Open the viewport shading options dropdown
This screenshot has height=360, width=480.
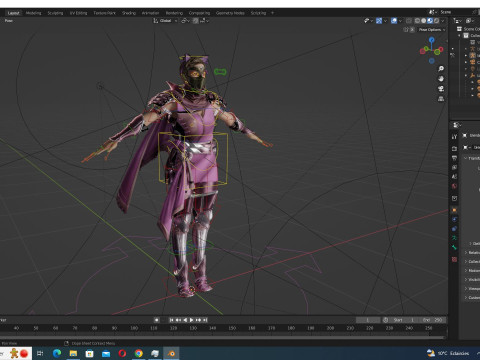(x=443, y=21)
